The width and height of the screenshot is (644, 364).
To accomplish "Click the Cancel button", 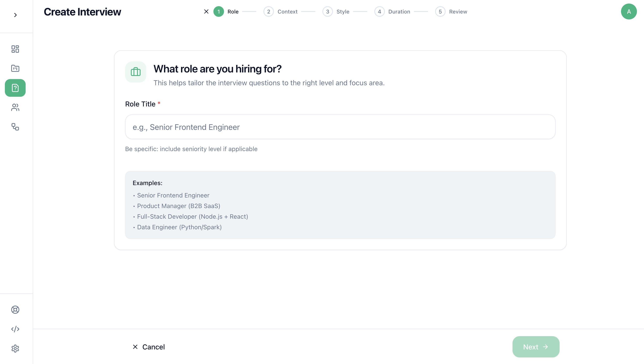I will [x=149, y=347].
